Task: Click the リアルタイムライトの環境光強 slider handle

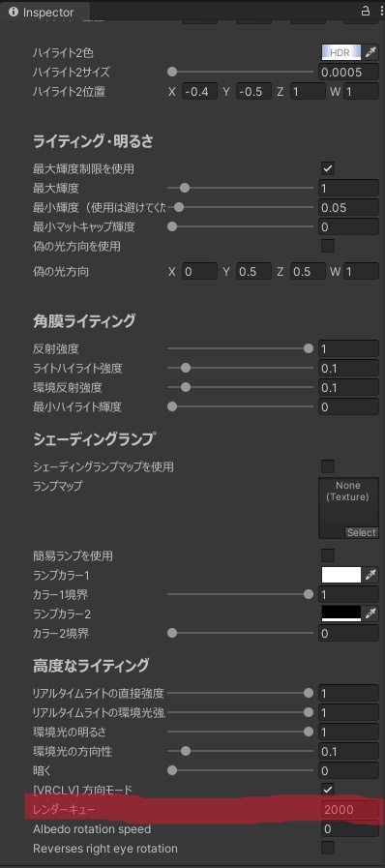Action: [x=309, y=712]
